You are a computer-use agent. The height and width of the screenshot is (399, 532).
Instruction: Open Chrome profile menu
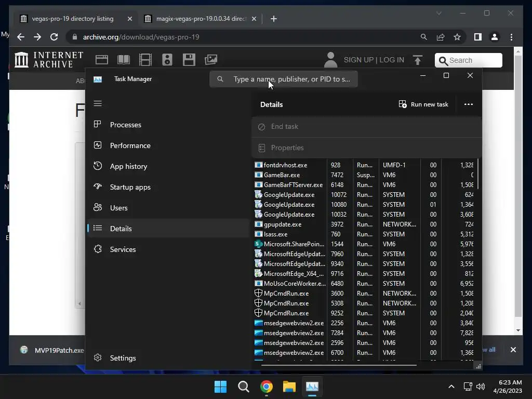point(495,37)
